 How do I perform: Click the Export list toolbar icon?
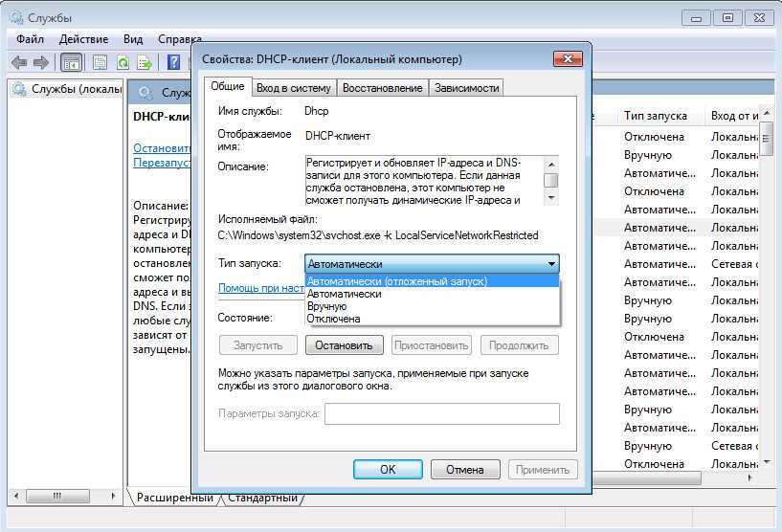(145, 62)
